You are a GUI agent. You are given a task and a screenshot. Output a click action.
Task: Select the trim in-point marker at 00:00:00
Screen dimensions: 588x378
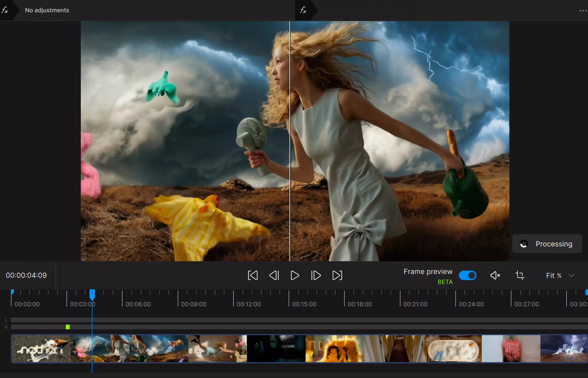pyautogui.click(x=12, y=292)
